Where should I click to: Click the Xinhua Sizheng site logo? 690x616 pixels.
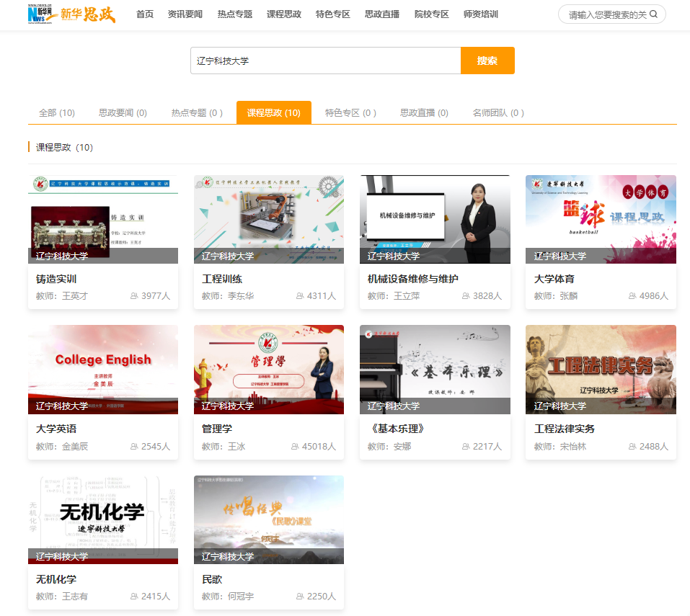point(71,14)
